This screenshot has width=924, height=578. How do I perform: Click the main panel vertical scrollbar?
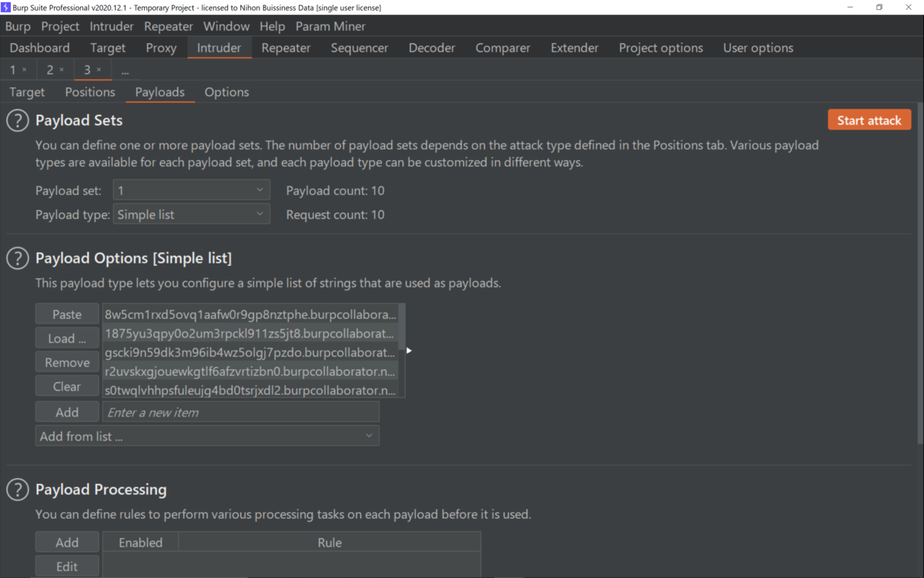click(920, 274)
